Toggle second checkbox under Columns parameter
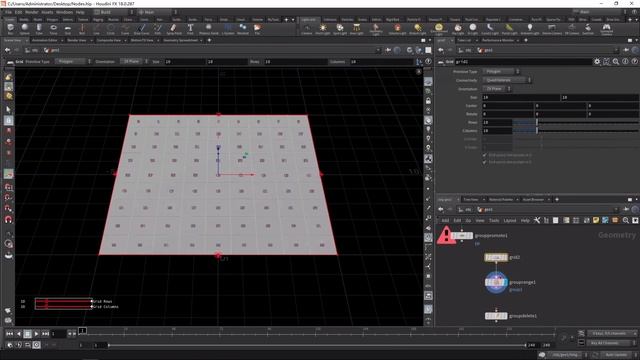Screen dimensions: 640x360 (x=484, y=162)
